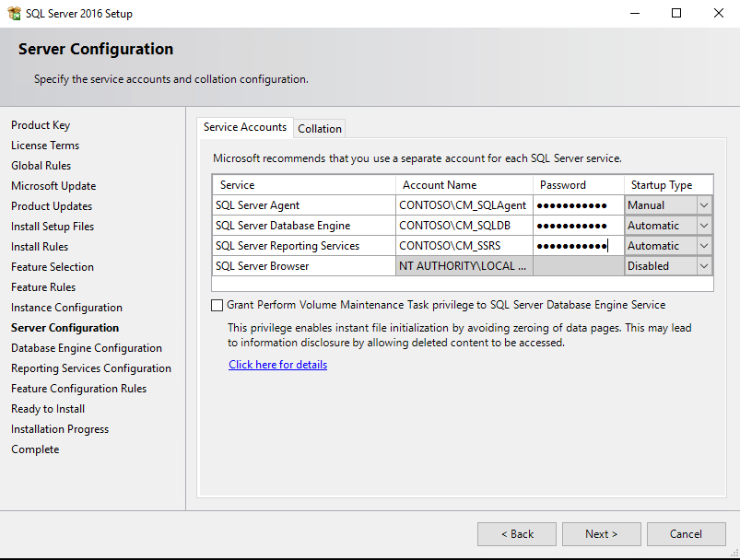Click Global Rules step in sidebar
Image resolution: width=740 pixels, height=560 pixels.
pos(41,166)
